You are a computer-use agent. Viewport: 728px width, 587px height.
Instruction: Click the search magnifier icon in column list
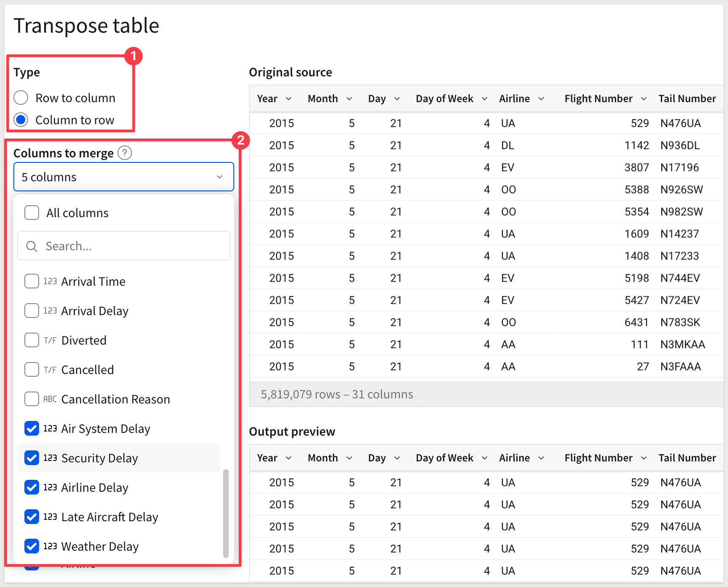(x=32, y=247)
